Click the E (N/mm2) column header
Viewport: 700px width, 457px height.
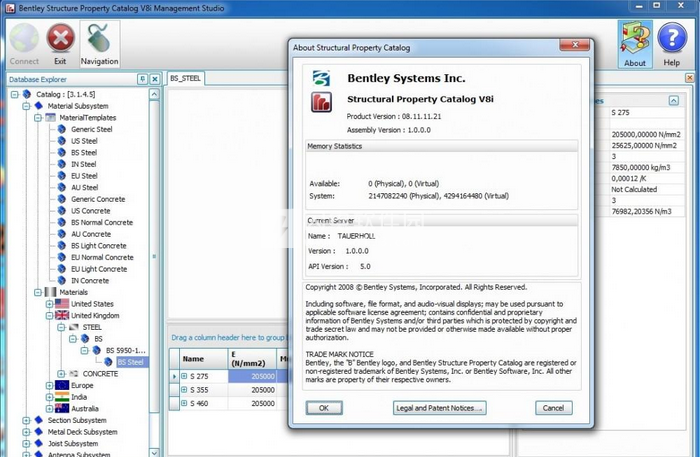tap(251, 359)
